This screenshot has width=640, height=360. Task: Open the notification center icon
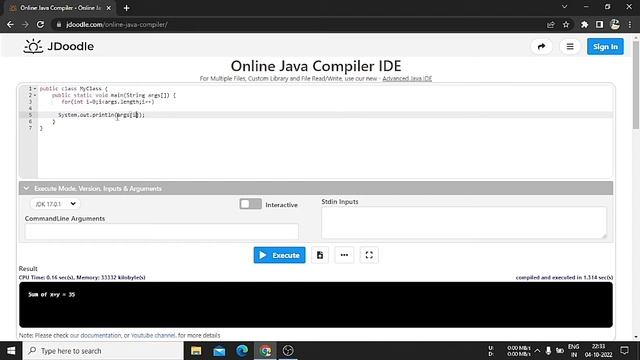[624, 351]
